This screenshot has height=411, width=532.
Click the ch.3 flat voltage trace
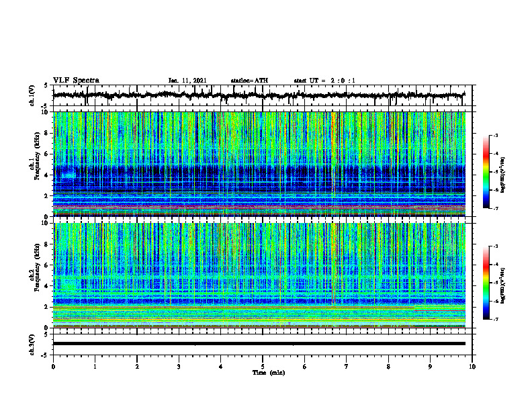[259, 344]
